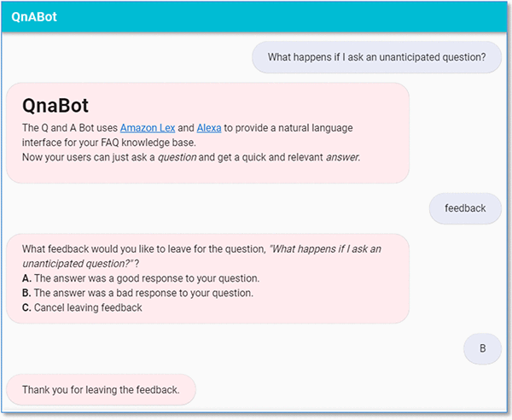Click 'interface for your FAQ knowledge base' line
512x420 pixels.
click(109, 143)
